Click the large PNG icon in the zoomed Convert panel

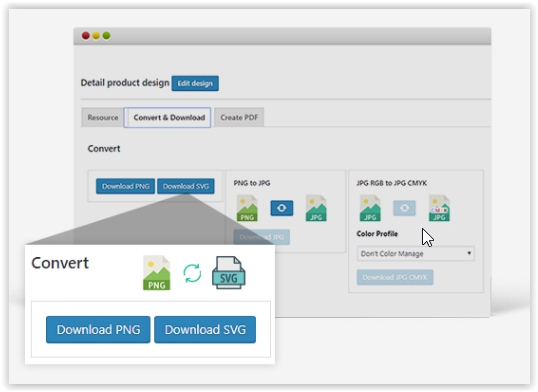[x=156, y=273]
